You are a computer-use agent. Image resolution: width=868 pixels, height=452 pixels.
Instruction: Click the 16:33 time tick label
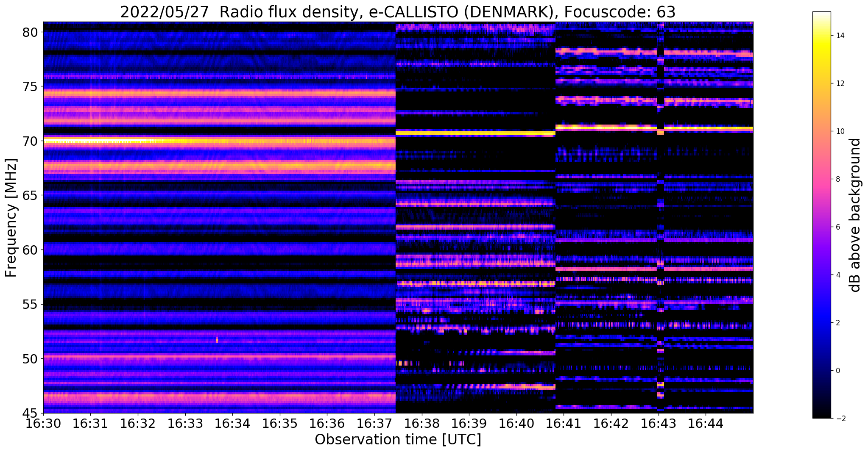tap(184, 423)
